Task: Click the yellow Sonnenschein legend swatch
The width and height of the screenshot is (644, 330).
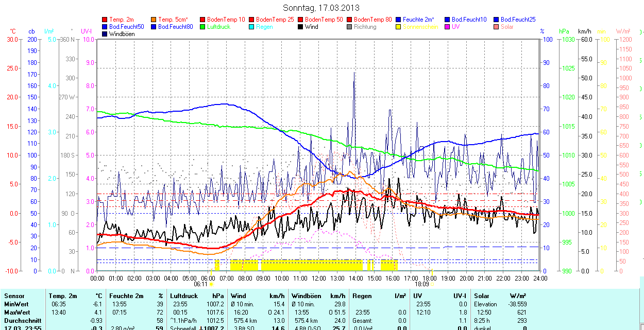Action: click(x=399, y=27)
